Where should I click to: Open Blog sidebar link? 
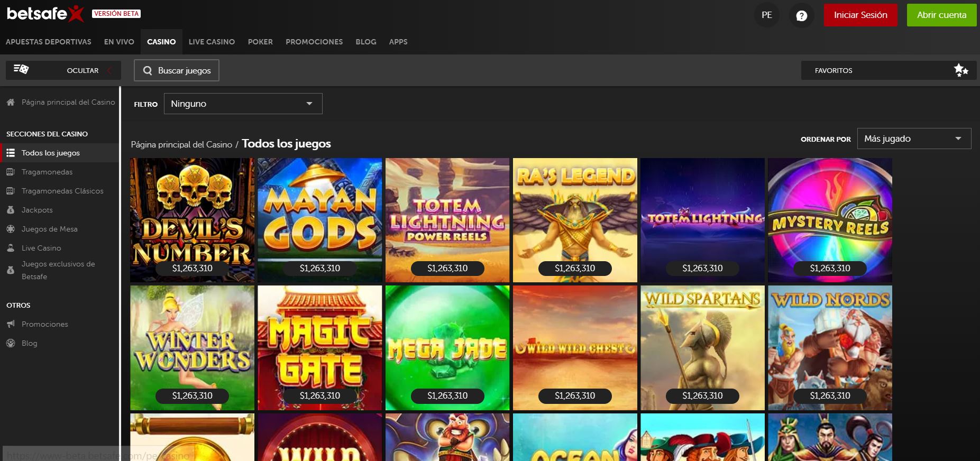[30, 343]
